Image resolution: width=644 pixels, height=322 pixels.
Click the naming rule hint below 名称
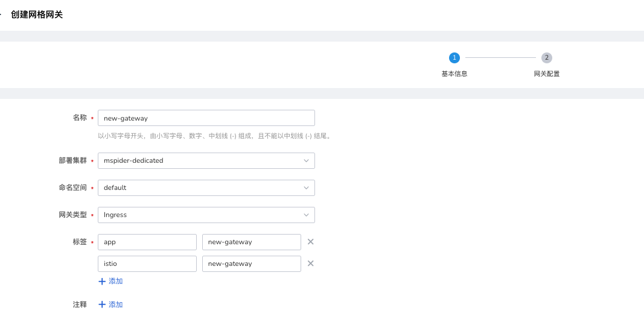[x=214, y=136]
